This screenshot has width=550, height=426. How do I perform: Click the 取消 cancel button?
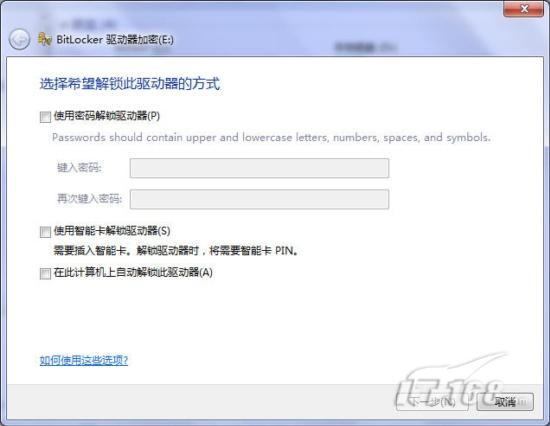click(x=505, y=401)
